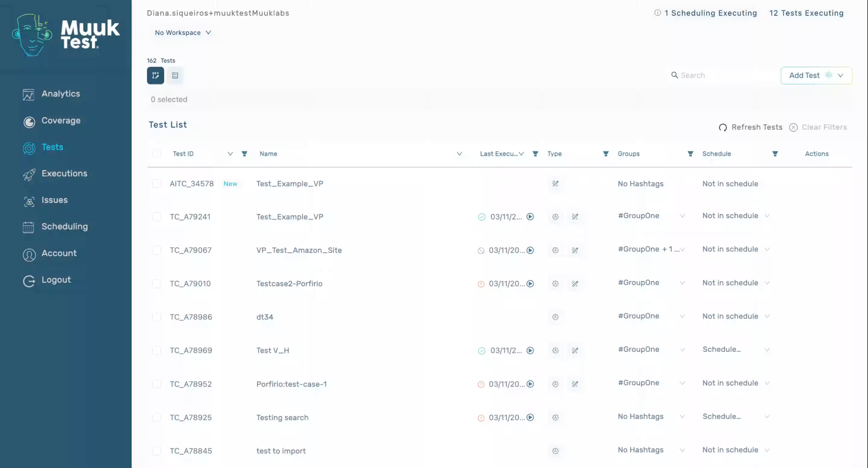Open the Groups column filter
The image size is (868, 468).
pyautogui.click(x=690, y=154)
